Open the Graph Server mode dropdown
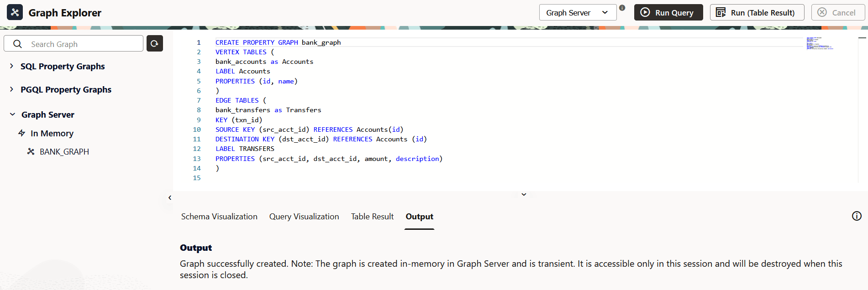Screen dimensions: 868x290 coord(578,12)
